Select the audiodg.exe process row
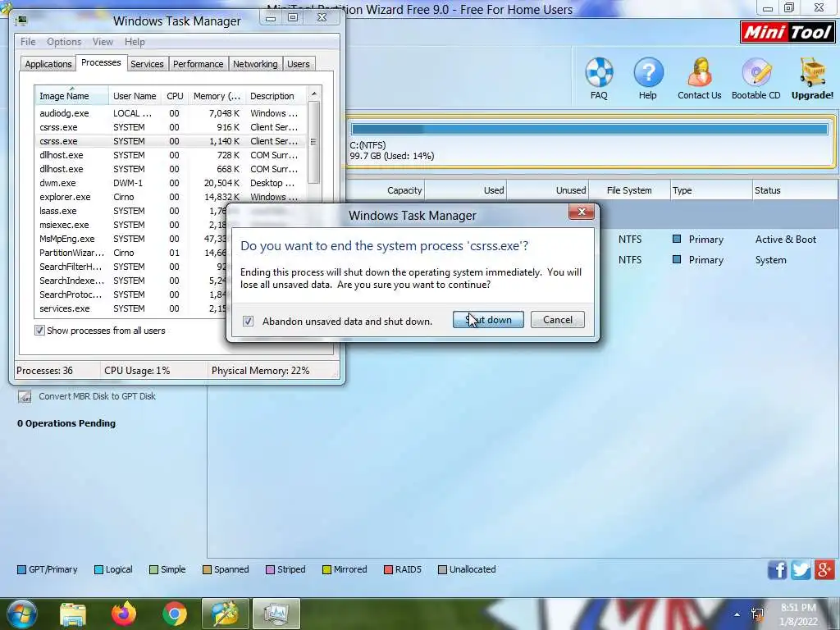This screenshot has height=630, width=840. point(171,113)
